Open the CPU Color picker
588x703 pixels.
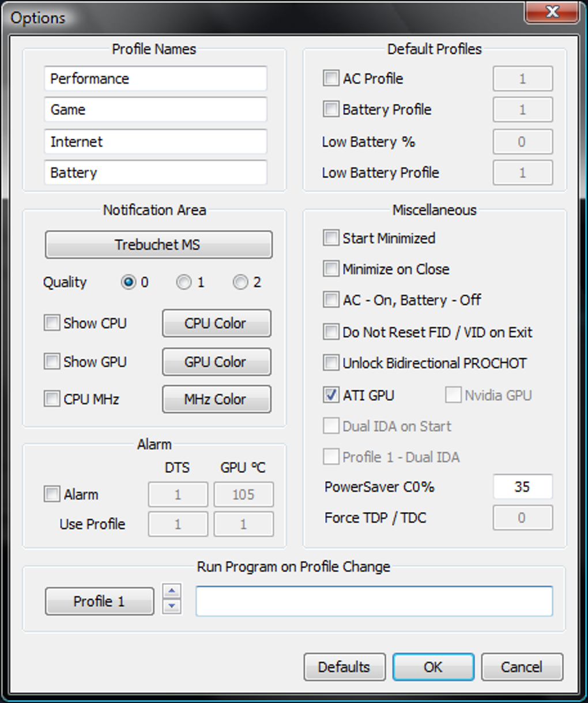click(216, 323)
